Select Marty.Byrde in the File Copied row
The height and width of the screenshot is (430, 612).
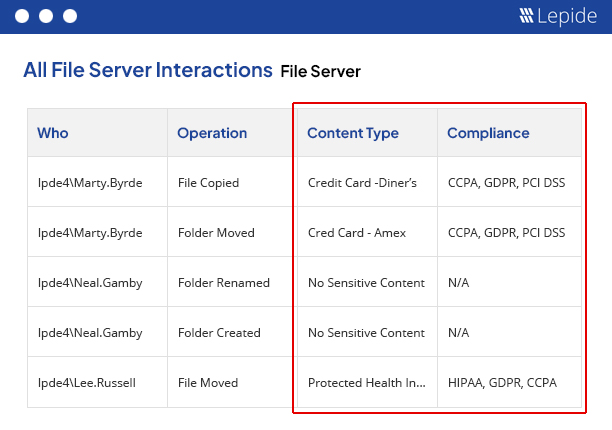click(89, 183)
